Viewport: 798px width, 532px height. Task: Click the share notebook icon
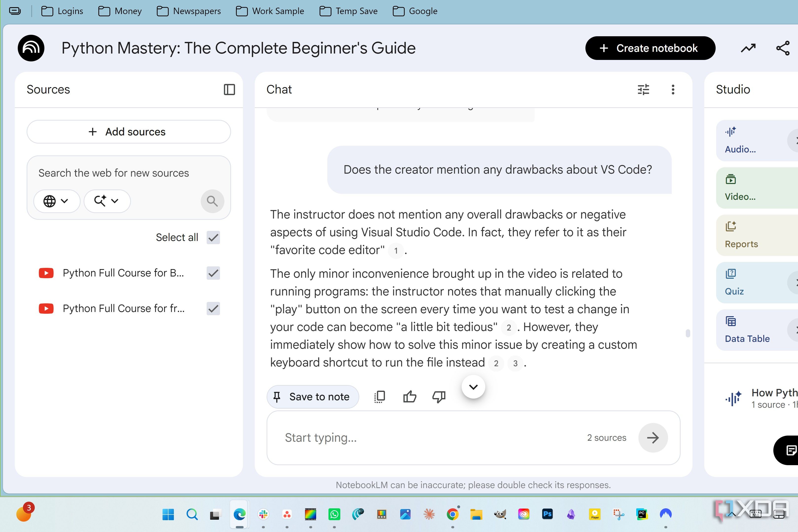[x=783, y=48]
